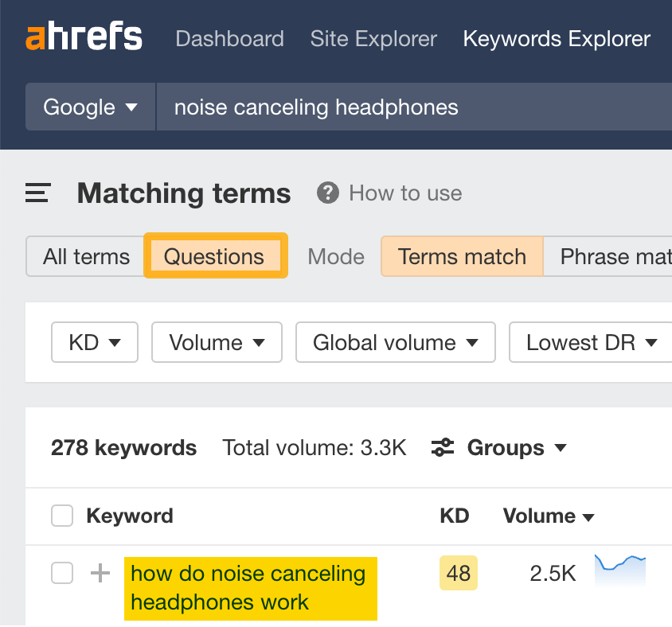Switch to the All terms tab
The image size is (672, 627).
[86, 256]
